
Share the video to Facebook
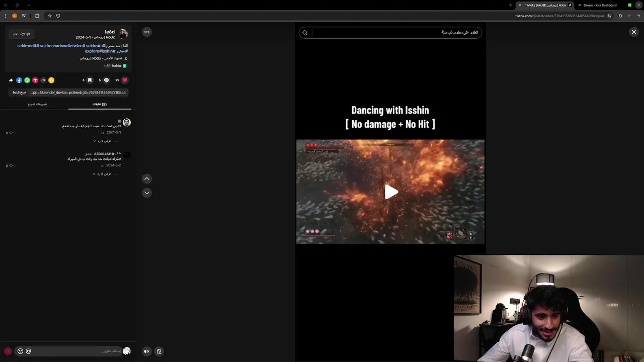(19, 80)
